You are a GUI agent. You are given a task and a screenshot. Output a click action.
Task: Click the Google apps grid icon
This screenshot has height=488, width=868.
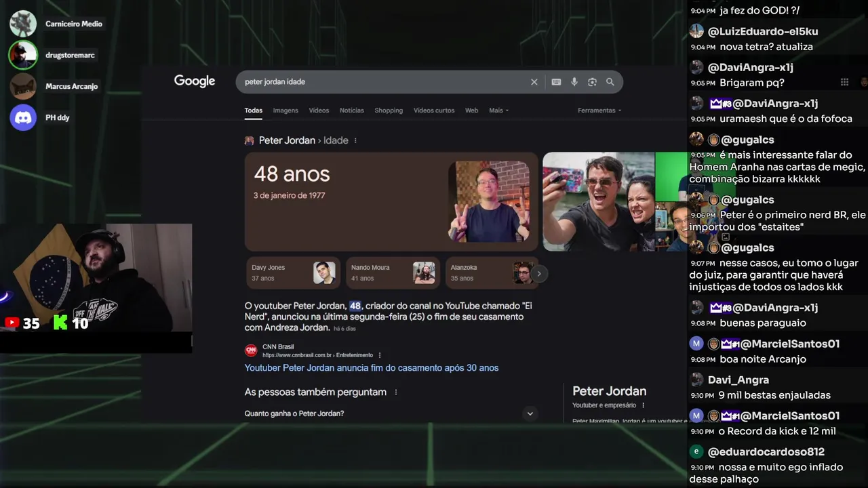pyautogui.click(x=844, y=82)
